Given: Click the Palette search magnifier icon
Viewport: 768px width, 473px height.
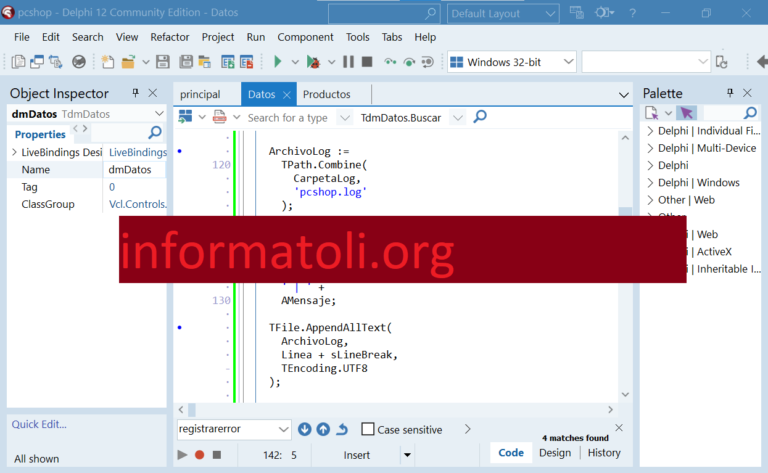Looking at the screenshot, I should click(750, 113).
